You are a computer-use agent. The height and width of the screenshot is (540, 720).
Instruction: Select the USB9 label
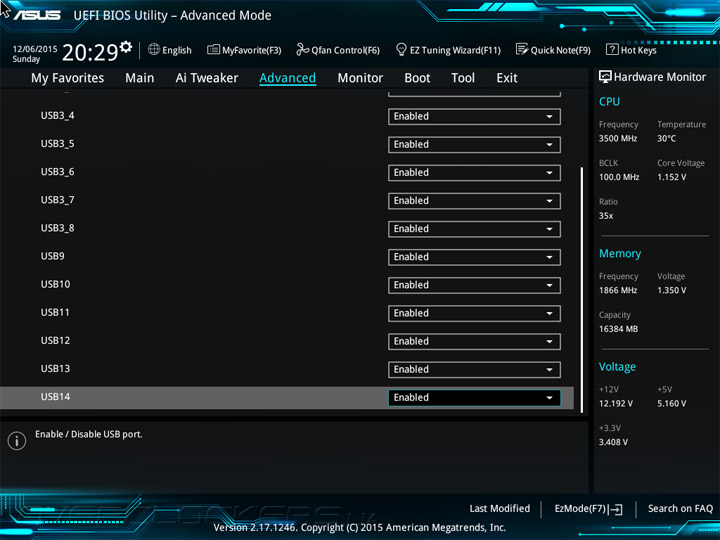click(x=53, y=256)
